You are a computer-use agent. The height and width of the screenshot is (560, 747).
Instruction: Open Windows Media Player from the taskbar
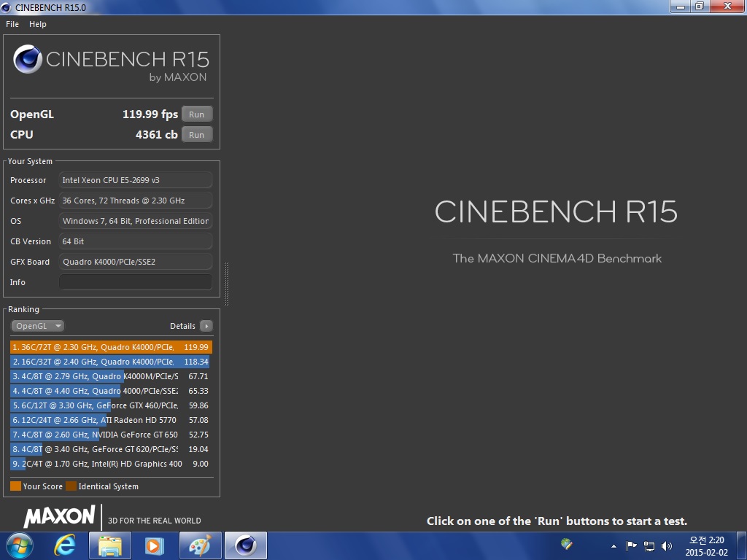click(154, 545)
